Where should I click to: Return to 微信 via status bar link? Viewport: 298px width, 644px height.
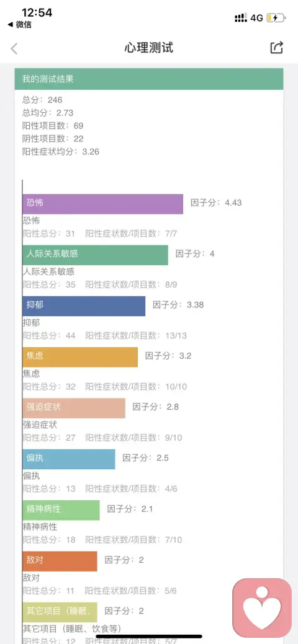tap(19, 25)
